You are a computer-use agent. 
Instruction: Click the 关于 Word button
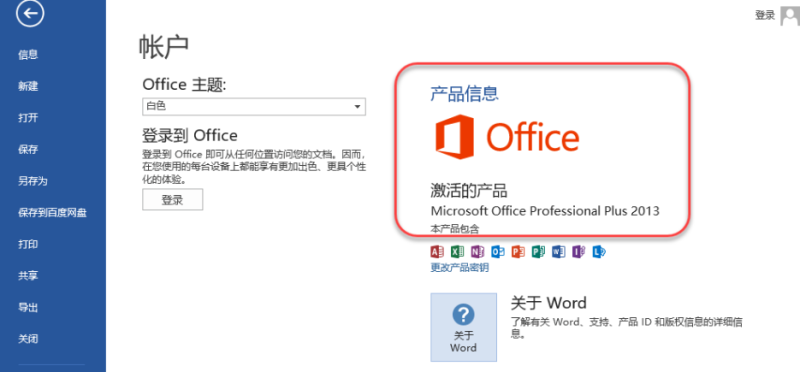[x=463, y=327]
